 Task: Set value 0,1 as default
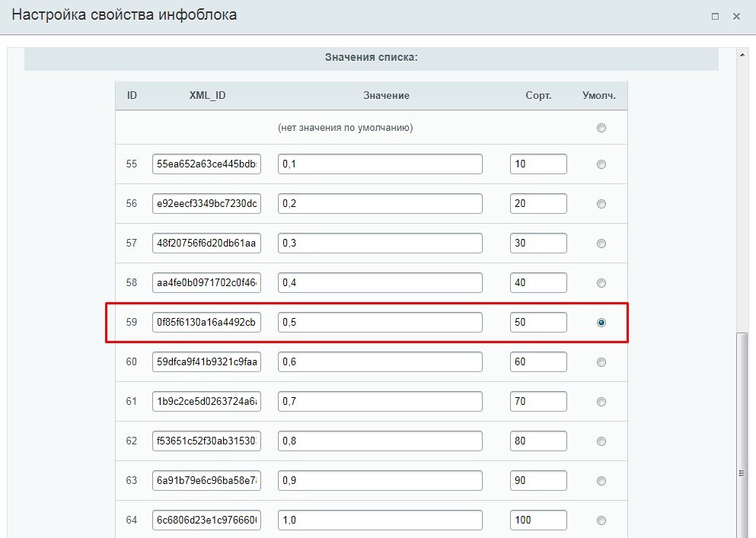[601, 164]
